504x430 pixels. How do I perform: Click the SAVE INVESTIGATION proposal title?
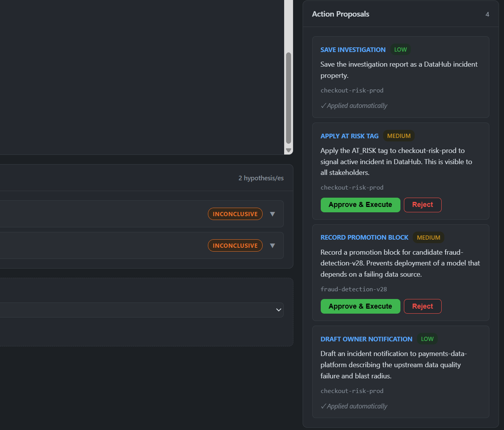point(353,50)
